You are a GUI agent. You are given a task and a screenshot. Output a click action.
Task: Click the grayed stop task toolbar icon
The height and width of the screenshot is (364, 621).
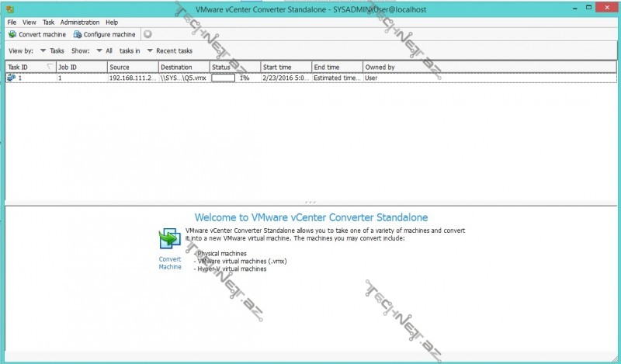[x=147, y=34]
